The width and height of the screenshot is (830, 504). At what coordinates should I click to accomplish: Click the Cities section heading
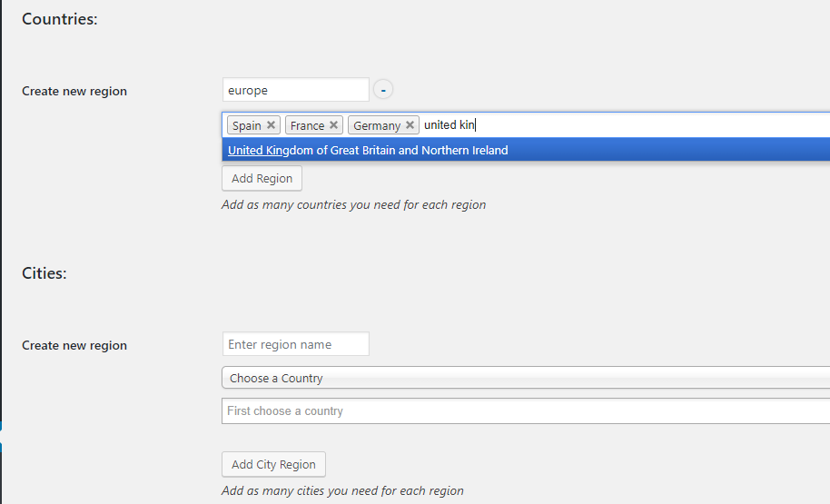click(x=44, y=272)
